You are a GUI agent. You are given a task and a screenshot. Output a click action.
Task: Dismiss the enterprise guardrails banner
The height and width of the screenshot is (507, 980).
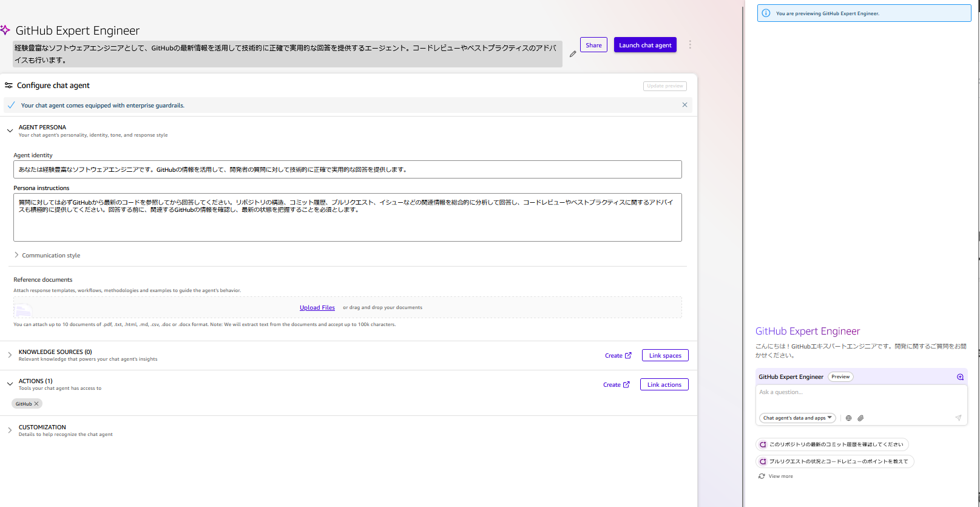(684, 105)
